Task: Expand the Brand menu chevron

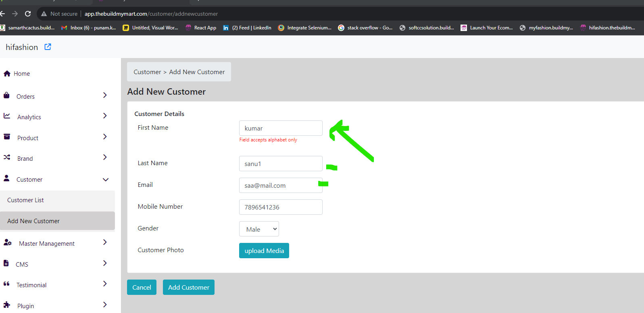Action: click(x=105, y=157)
